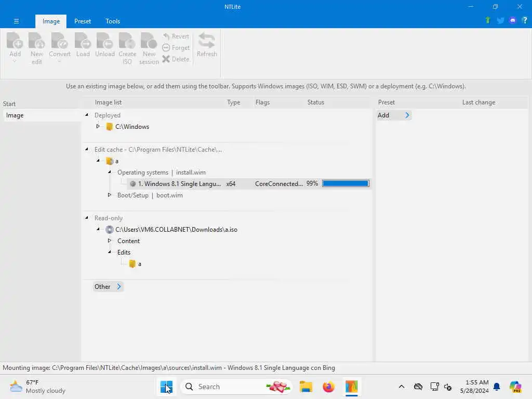Expand the Boot/Setup boot.wim node

pos(110,195)
